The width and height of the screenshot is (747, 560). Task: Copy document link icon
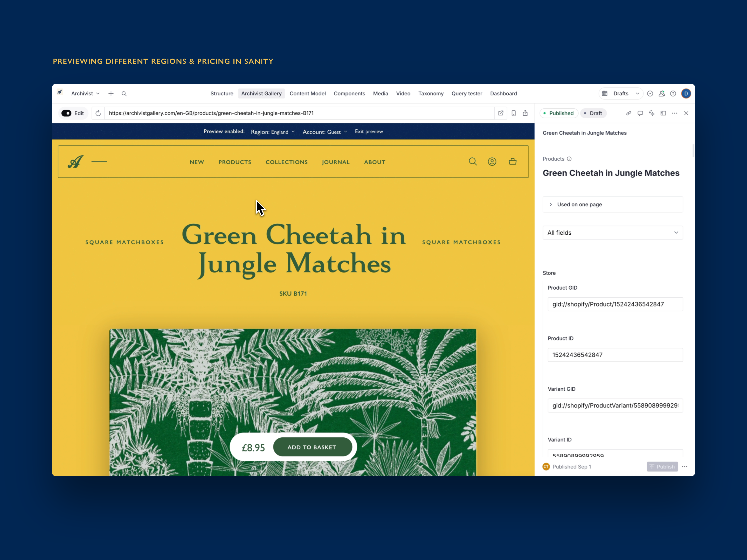pyautogui.click(x=628, y=113)
